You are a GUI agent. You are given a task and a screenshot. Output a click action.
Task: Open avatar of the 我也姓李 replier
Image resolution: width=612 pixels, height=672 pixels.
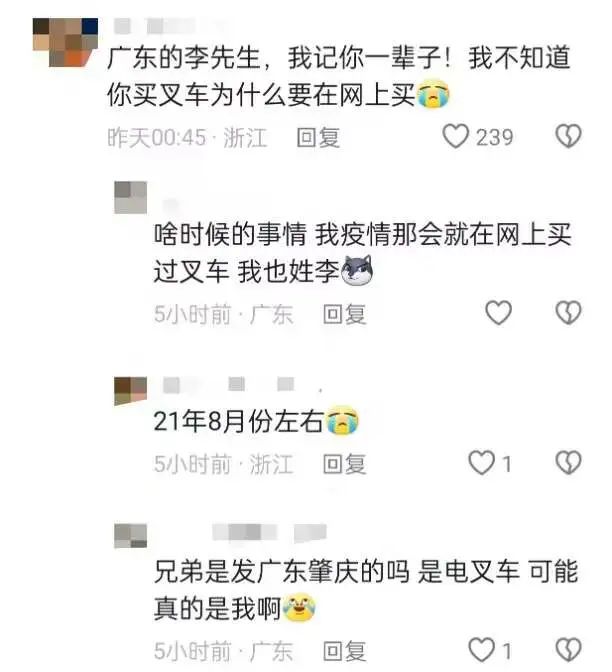pyautogui.click(x=131, y=198)
